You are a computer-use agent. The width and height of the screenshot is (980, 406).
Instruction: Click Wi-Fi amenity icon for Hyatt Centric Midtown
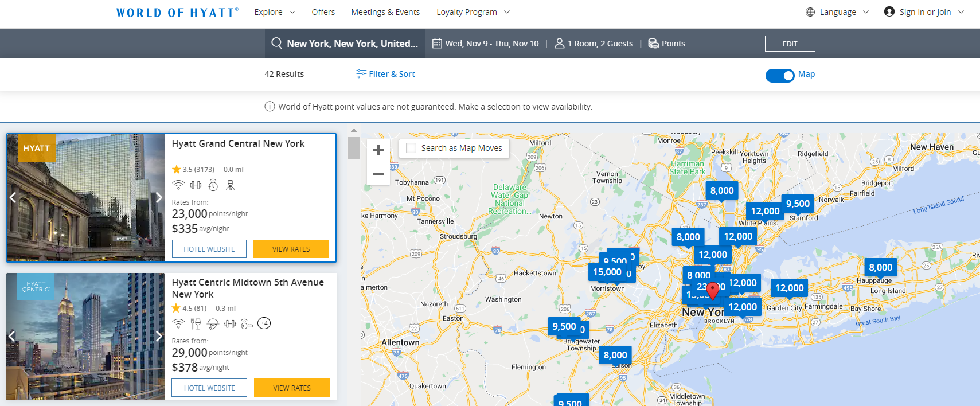178,324
